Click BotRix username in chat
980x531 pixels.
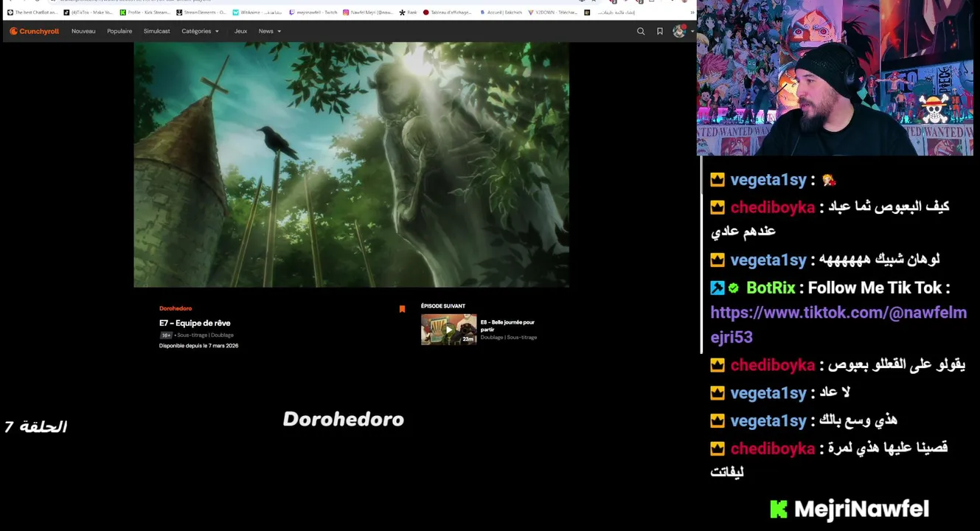(771, 288)
